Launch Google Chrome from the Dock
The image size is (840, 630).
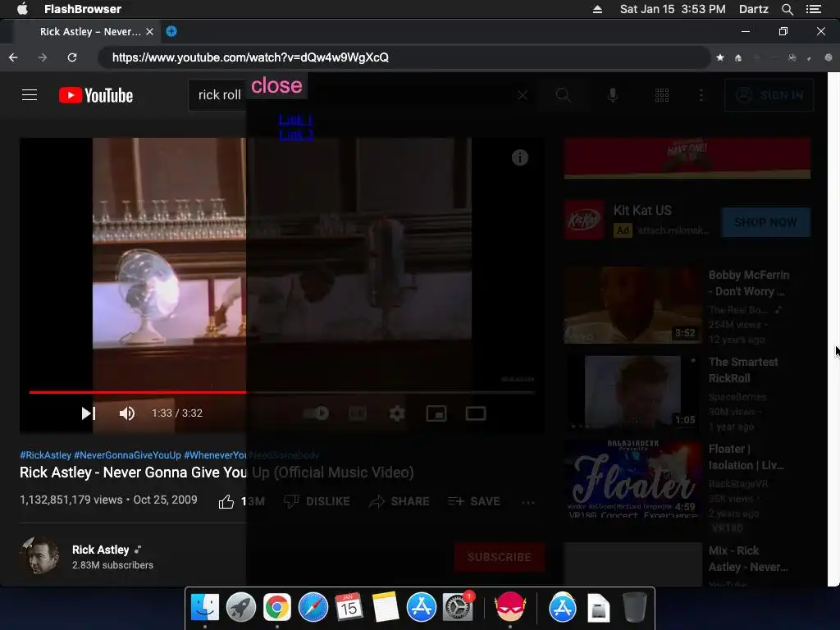(x=277, y=608)
